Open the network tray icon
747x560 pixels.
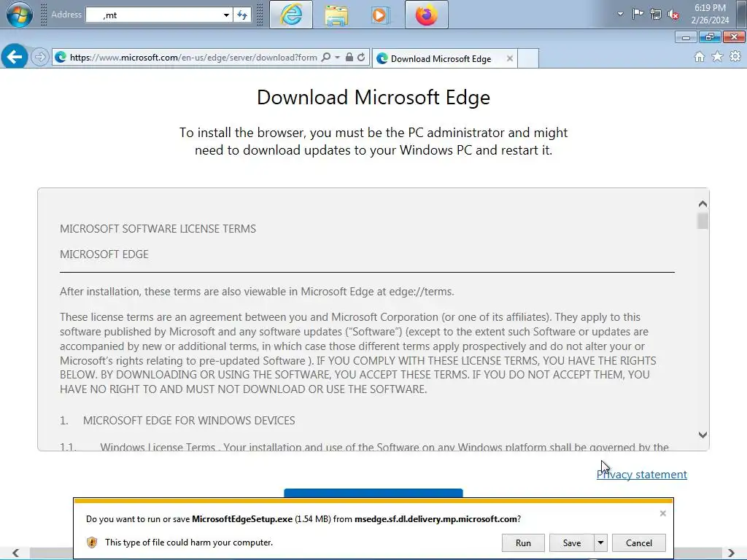click(x=656, y=15)
